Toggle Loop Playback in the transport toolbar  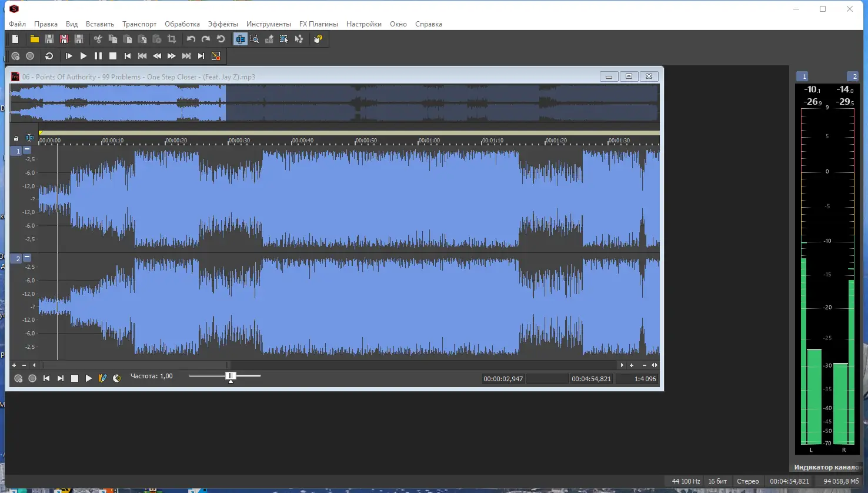tap(49, 56)
